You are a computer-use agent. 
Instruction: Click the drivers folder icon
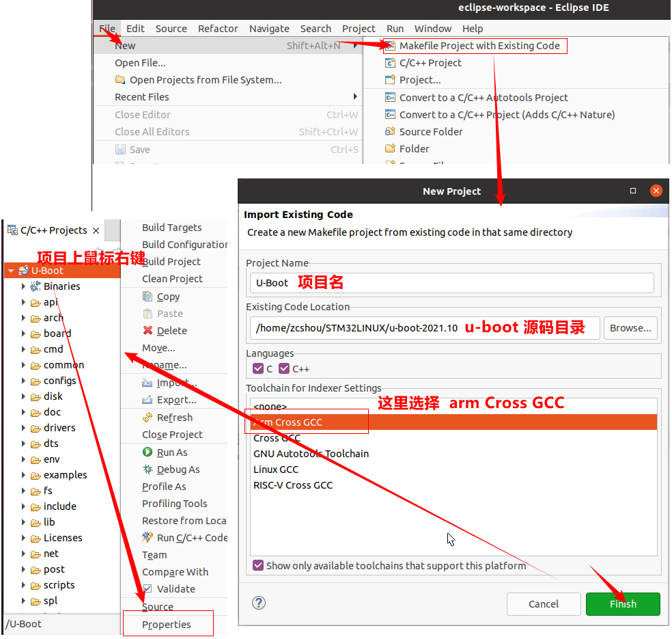click(36, 428)
